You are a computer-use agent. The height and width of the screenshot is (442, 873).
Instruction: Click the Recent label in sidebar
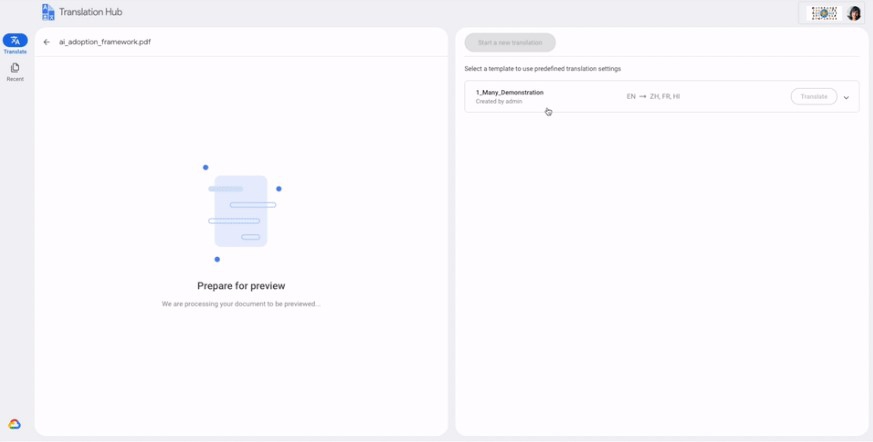coord(15,79)
